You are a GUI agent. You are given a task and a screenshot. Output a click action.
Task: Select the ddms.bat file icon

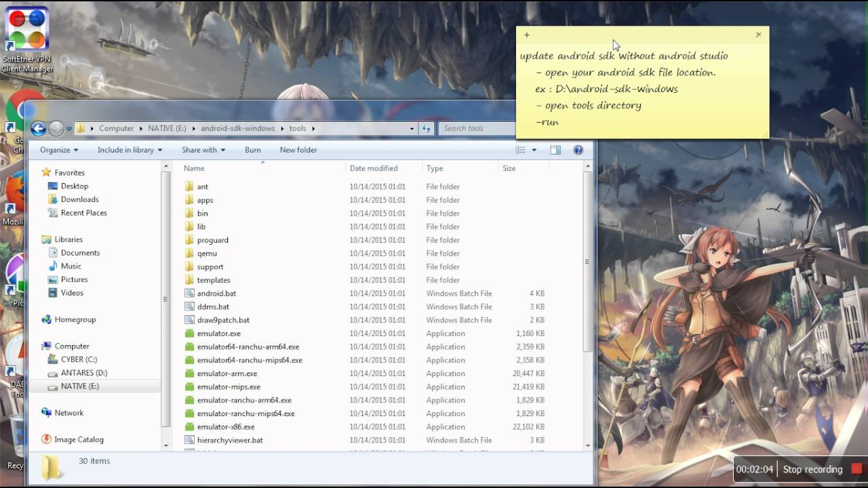(x=190, y=306)
